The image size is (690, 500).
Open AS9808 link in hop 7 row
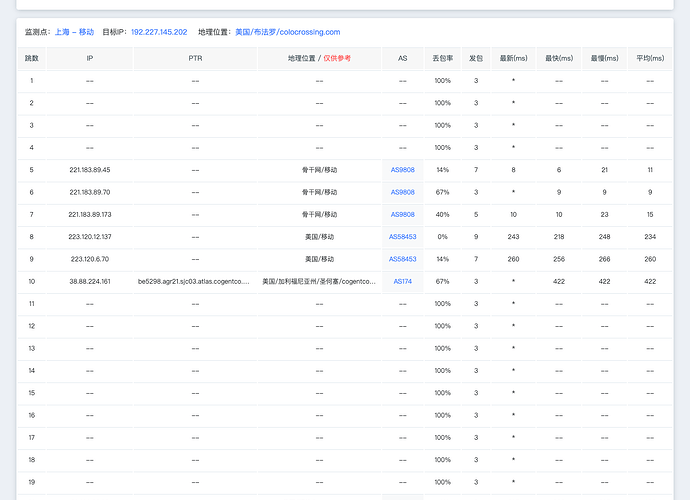click(403, 215)
